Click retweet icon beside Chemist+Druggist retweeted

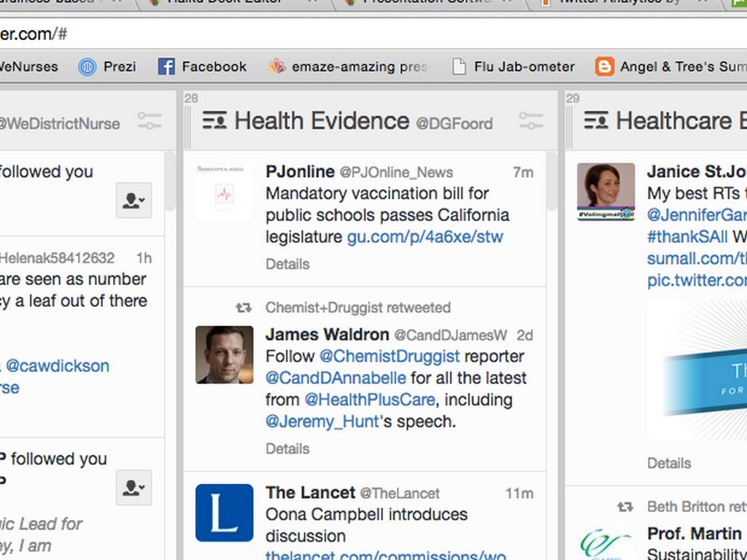[244, 308]
